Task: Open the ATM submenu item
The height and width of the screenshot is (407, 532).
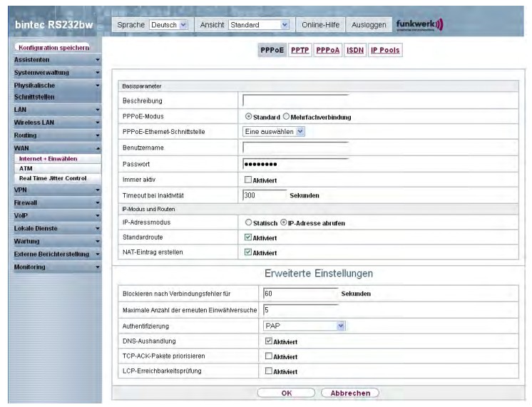Action: pos(58,168)
